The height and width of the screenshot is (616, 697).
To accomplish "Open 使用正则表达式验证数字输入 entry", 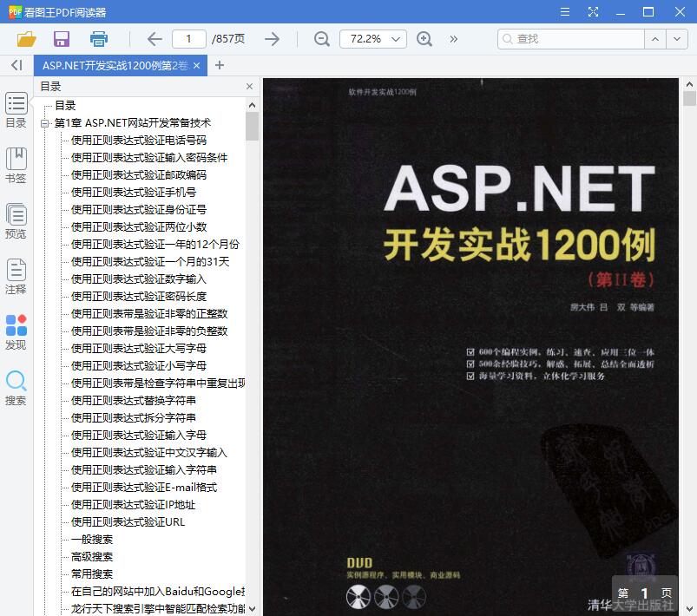I will point(139,279).
